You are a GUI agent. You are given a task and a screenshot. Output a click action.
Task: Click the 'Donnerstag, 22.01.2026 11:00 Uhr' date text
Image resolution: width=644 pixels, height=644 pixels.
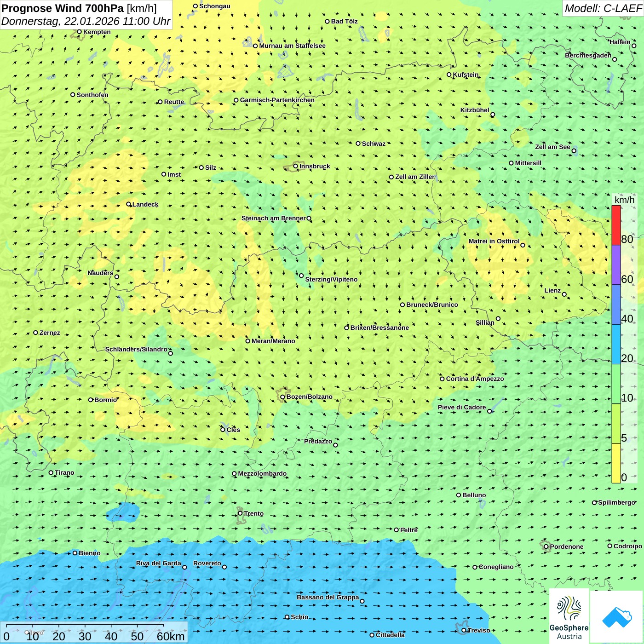86,21
